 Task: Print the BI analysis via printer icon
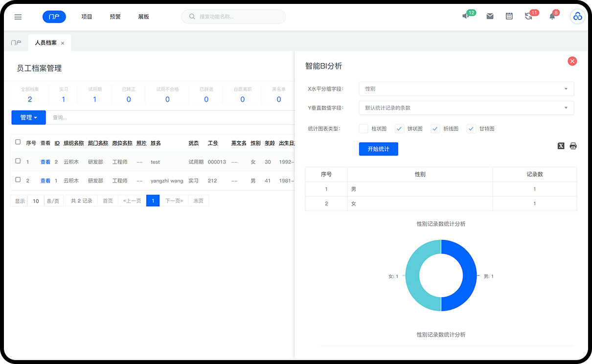[x=573, y=146]
